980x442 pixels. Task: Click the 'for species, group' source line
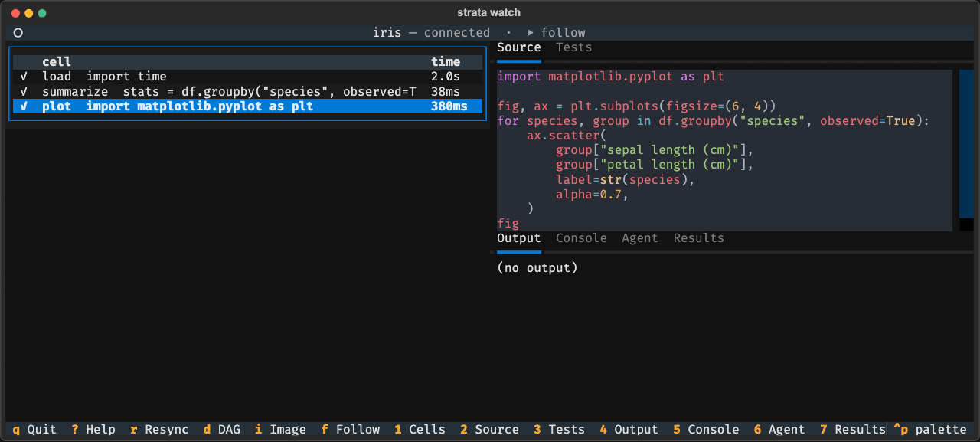point(713,121)
